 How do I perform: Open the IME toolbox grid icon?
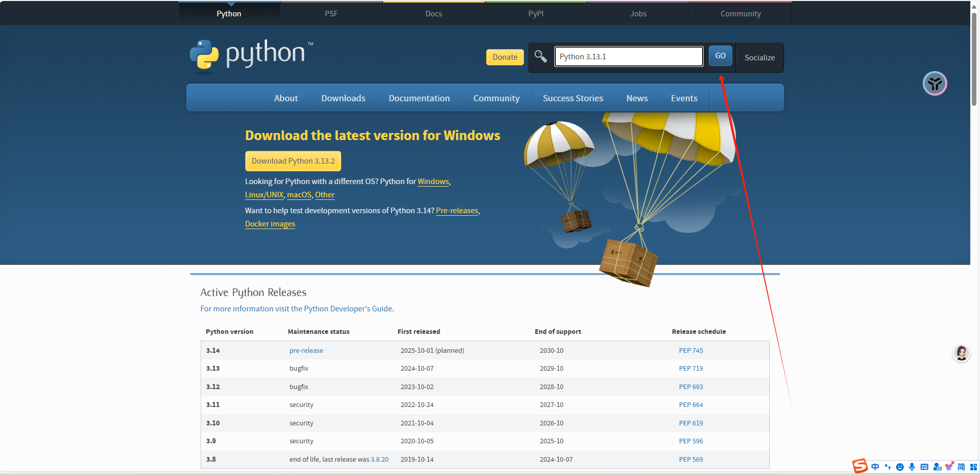point(973,467)
